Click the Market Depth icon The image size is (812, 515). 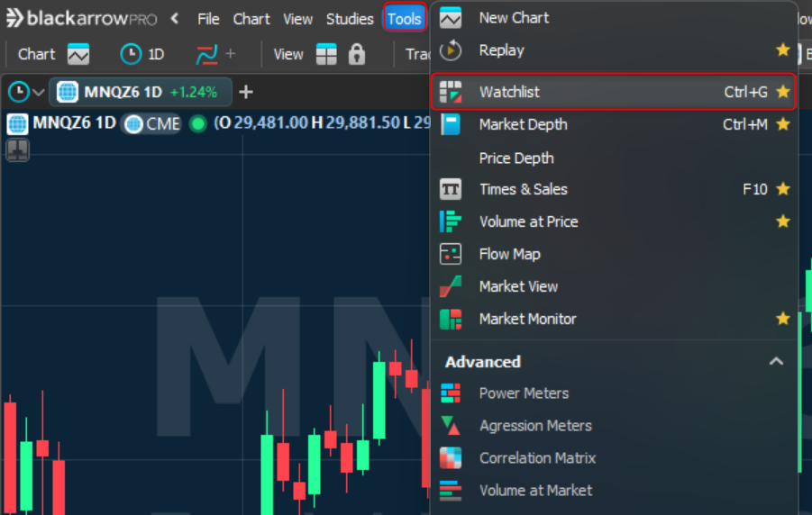[x=450, y=125]
